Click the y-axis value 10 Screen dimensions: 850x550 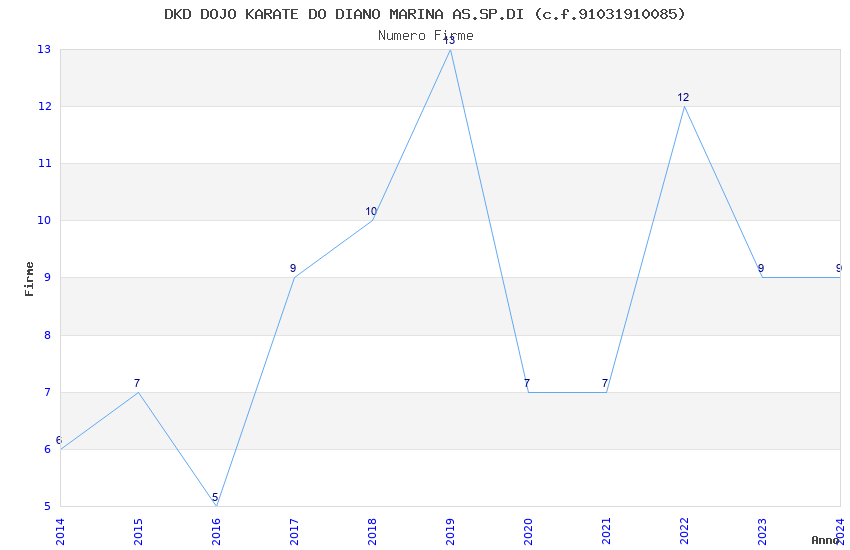click(44, 221)
